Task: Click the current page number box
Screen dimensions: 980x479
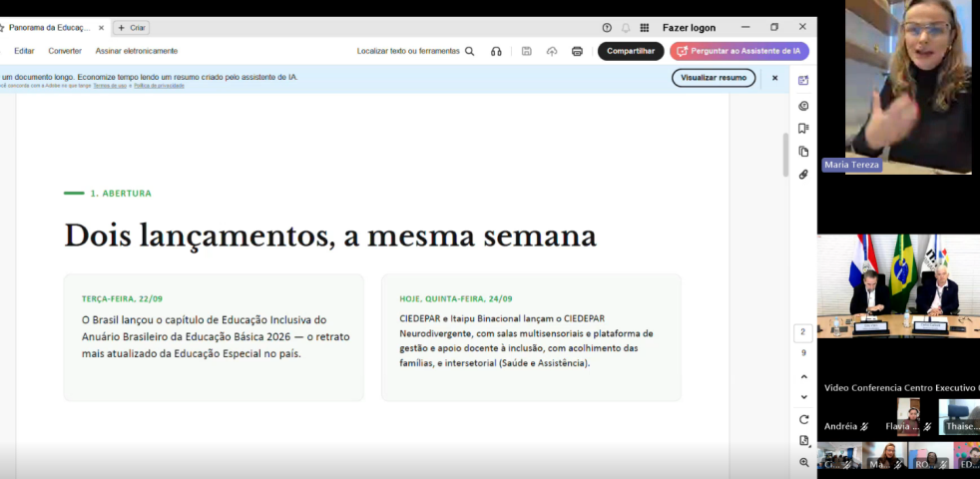Action: click(x=803, y=332)
